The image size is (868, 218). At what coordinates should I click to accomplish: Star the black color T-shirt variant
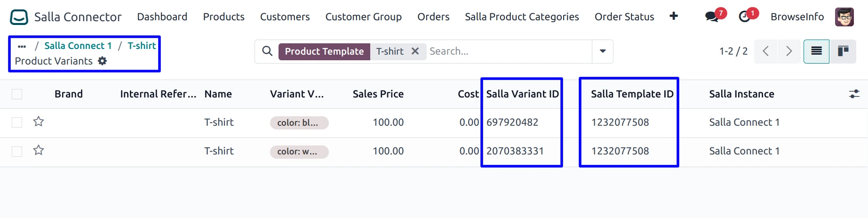click(x=39, y=122)
